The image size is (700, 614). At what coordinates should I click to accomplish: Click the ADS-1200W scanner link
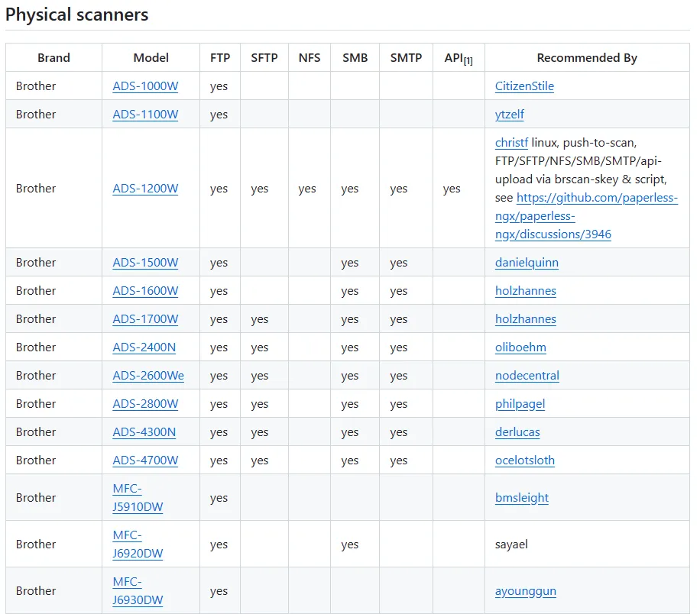[145, 189]
